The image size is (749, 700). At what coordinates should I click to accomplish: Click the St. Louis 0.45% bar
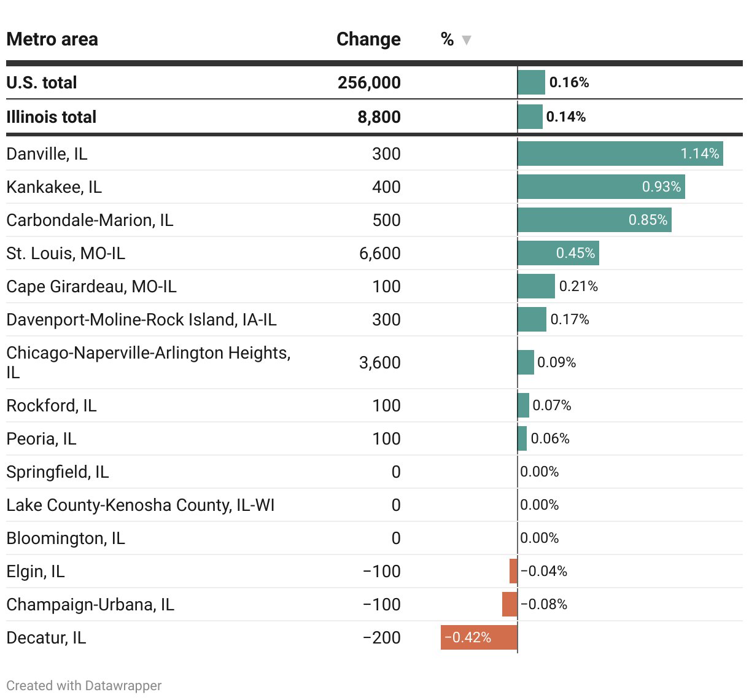(557, 253)
